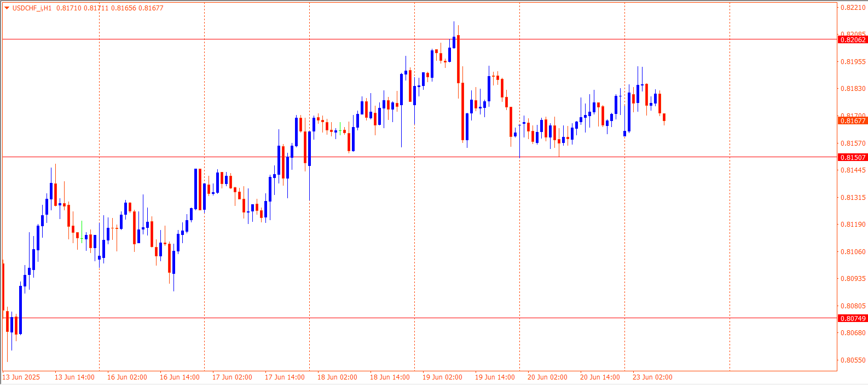This screenshot has height=385, width=868.
Task: Click the 0.80550 price axis label
Action: pos(853,360)
